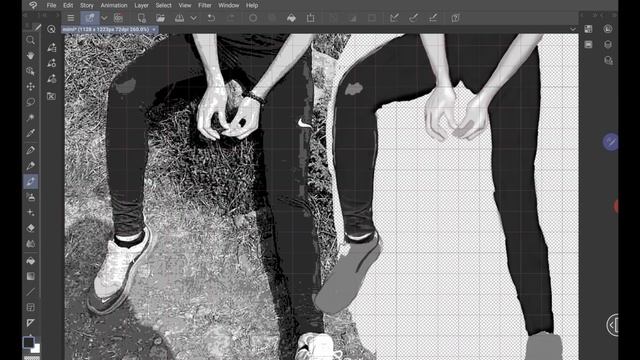The image size is (640, 360).
Task: Select the Frame border tool
Action: click(31, 307)
